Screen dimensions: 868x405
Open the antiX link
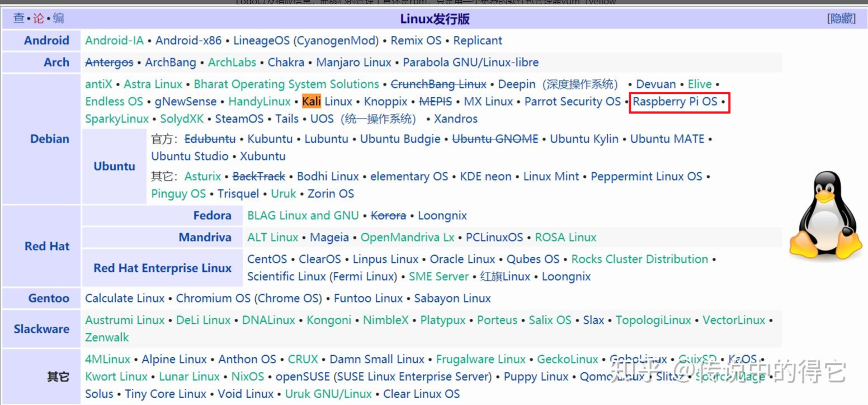pyautogui.click(x=98, y=84)
